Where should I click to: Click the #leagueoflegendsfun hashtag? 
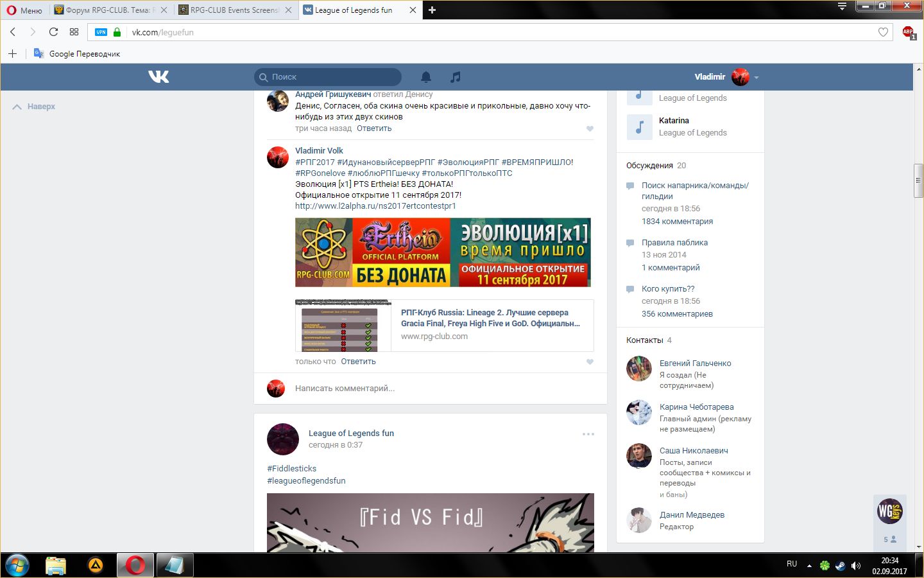point(306,481)
